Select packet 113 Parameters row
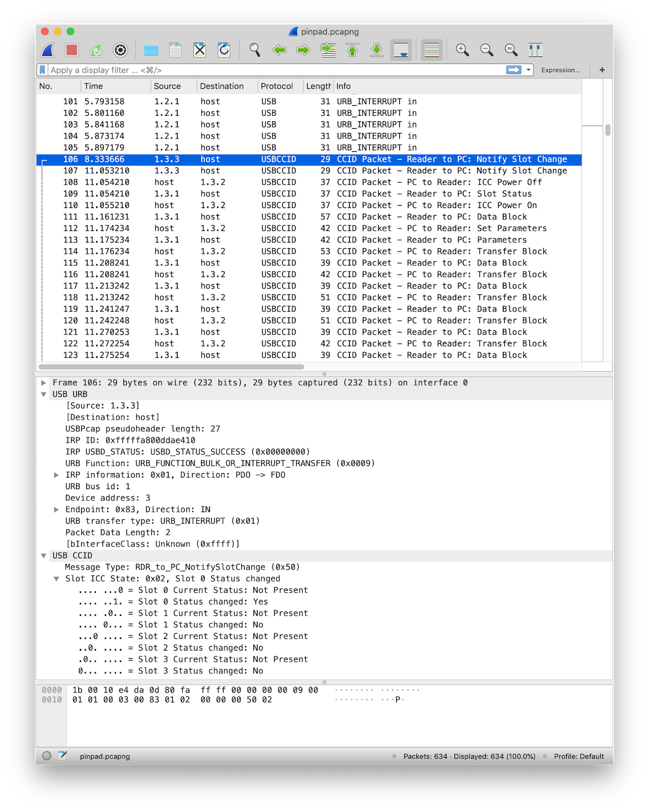The image size is (649, 812). 309,240
